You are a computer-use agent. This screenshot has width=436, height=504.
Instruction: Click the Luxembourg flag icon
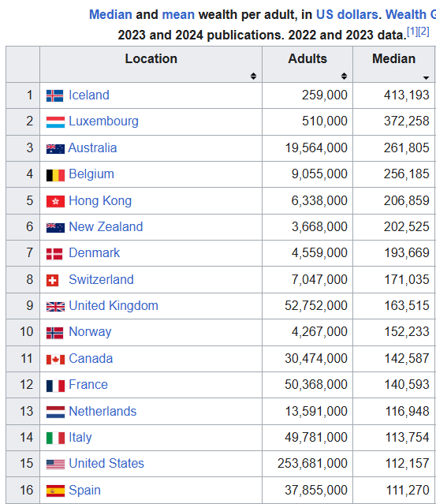tap(55, 122)
